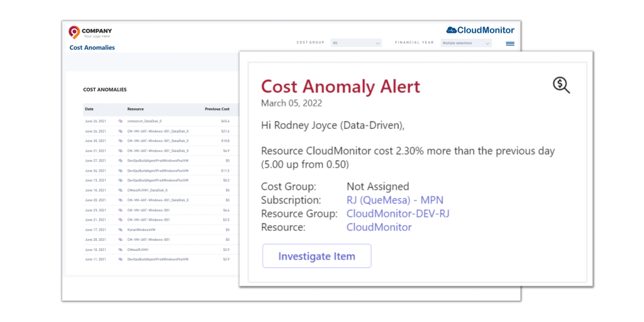Image resolution: width=644 pixels, height=322 pixels.
Task: Sort by the Resource column header
Action: point(136,109)
